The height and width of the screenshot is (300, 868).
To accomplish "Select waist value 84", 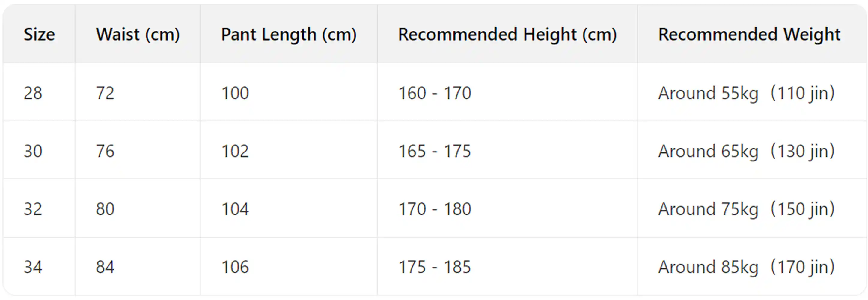I will pyautogui.click(x=105, y=267).
